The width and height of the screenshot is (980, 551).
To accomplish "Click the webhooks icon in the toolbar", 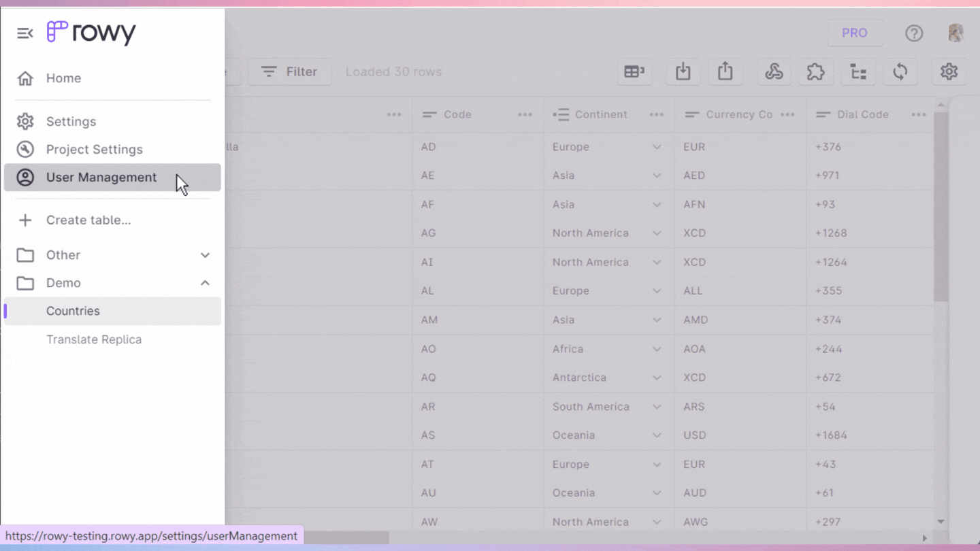I will 774,72.
